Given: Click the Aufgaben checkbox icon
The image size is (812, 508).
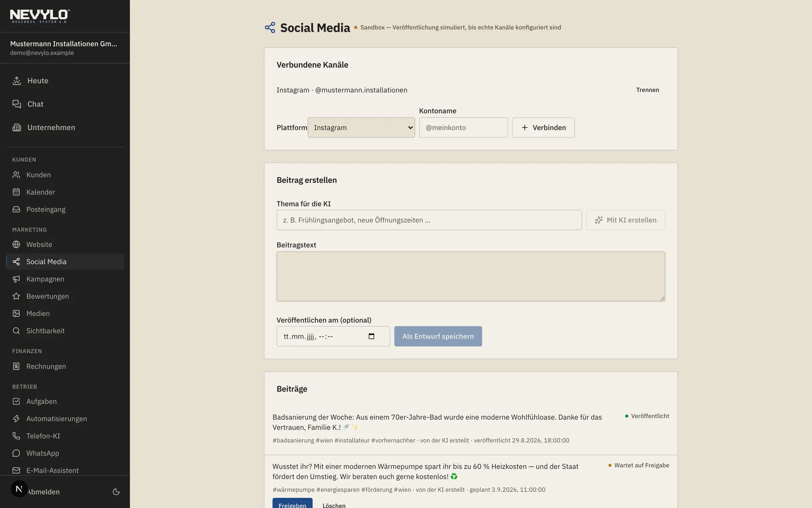Looking at the screenshot, I should [x=16, y=401].
